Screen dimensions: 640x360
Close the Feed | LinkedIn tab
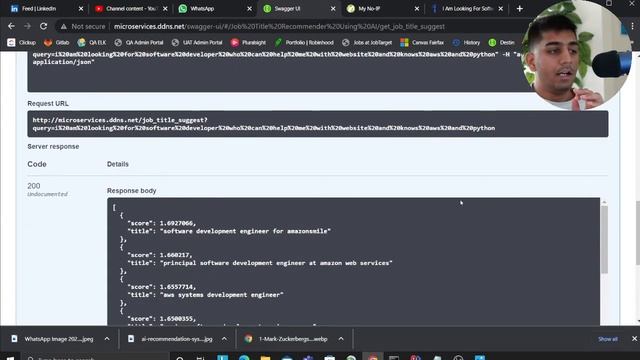tap(81, 9)
